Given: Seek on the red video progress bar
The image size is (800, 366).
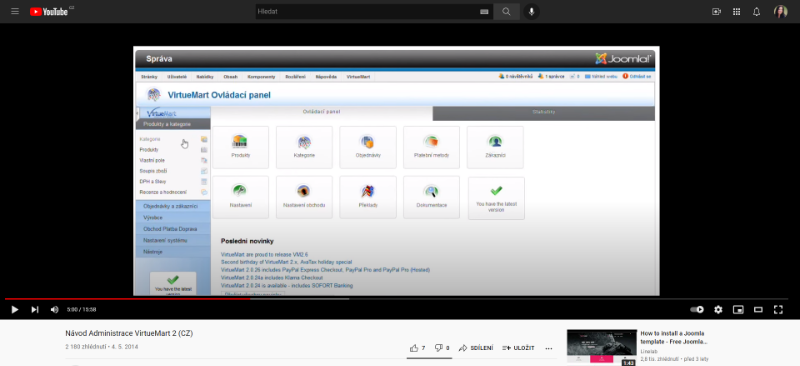Looking at the screenshot, I should [x=128, y=299].
